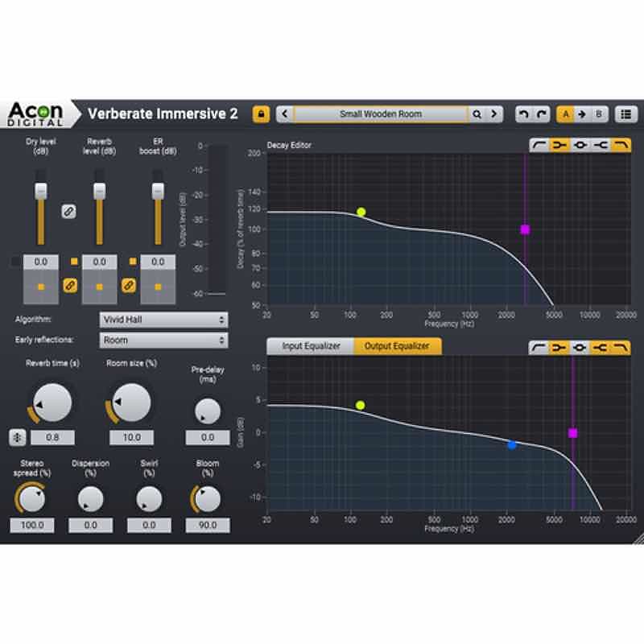
Task: Search presets using the magnifier icon
Action: tap(476, 114)
